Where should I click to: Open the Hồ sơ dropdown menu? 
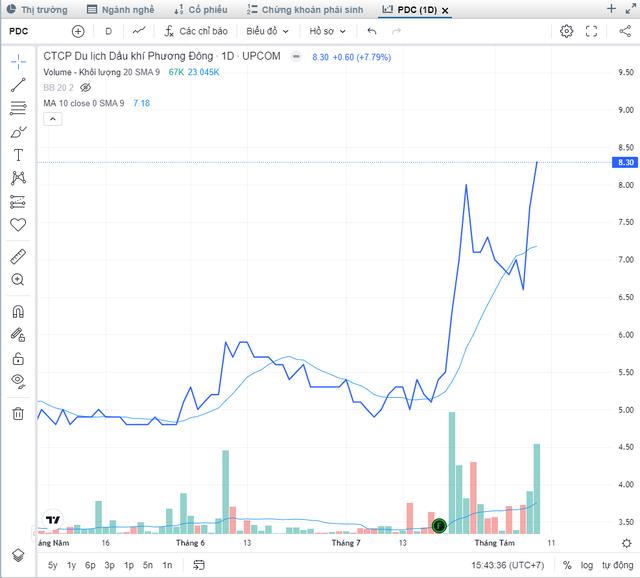[x=326, y=31]
